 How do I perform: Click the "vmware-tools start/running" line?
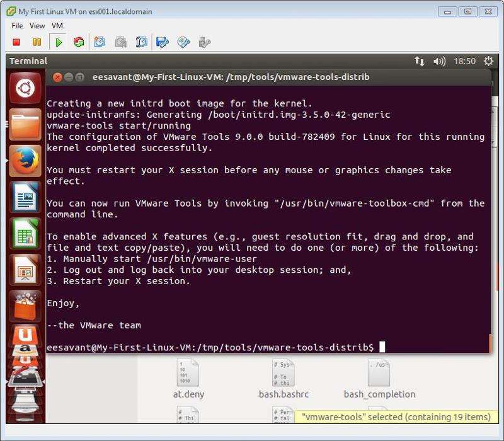pos(118,125)
